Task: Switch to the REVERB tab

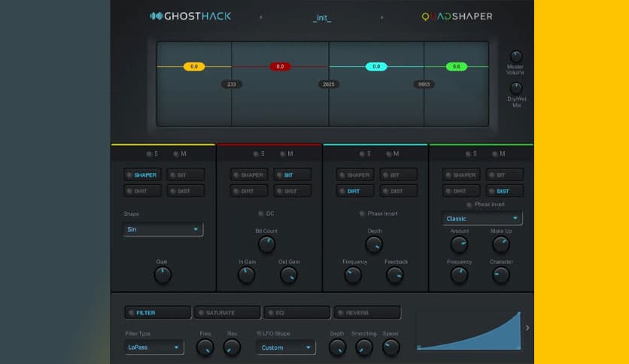Action: (x=367, y=312)
